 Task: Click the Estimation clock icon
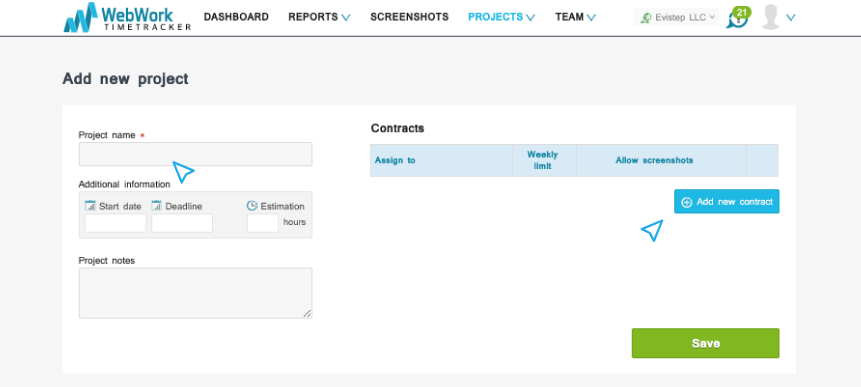pos(252,206)
